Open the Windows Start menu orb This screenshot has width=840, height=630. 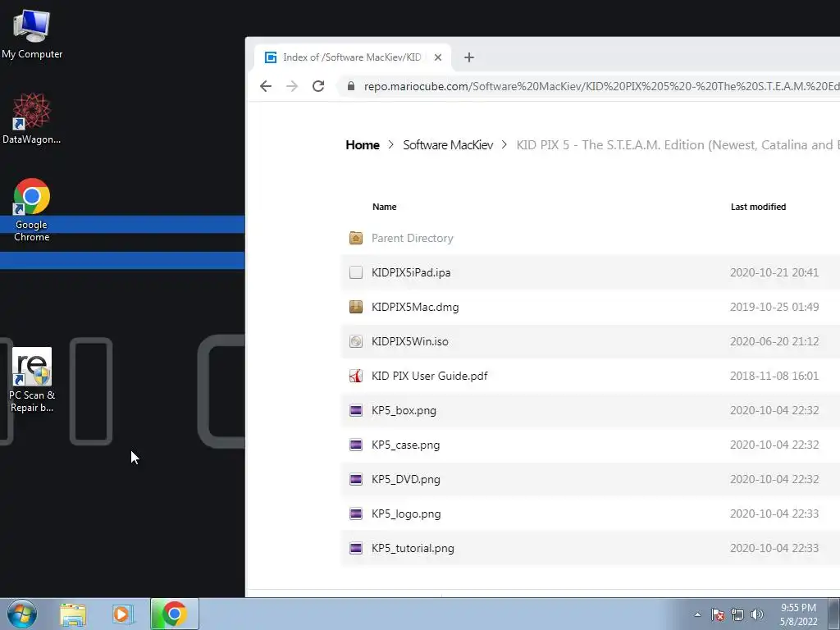[x=22, y=614]
